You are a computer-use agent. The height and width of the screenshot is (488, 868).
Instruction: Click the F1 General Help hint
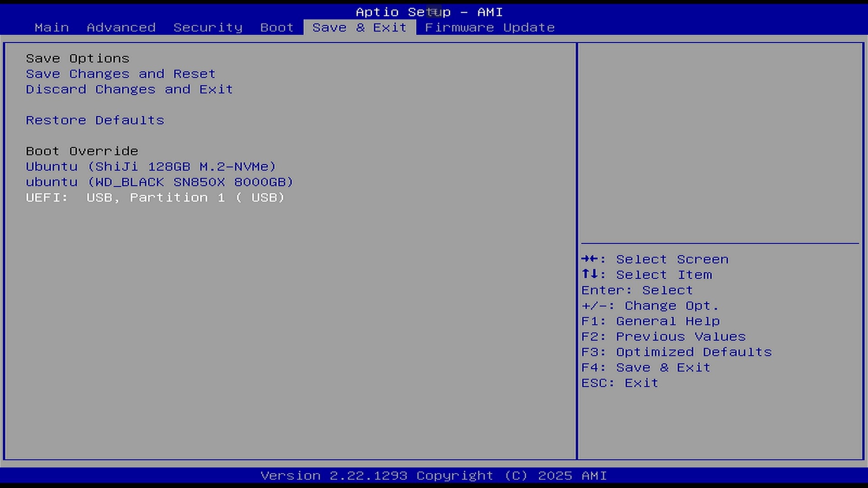[650, 321]
